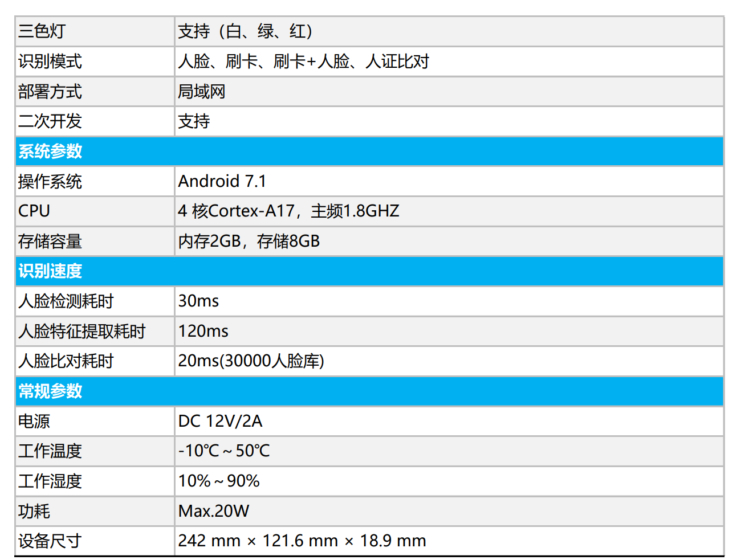
Task: Click the 系统参数 section header
Action: [x=50, y=152]
